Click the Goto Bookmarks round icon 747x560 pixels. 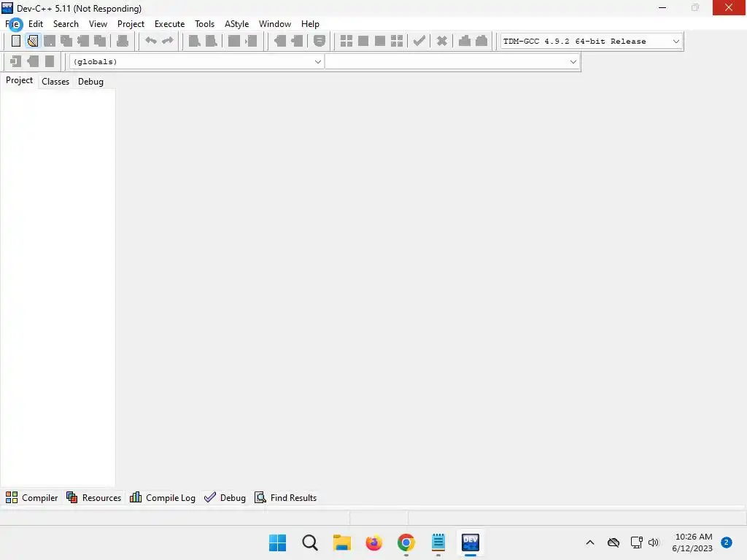[x=320, y=41]
